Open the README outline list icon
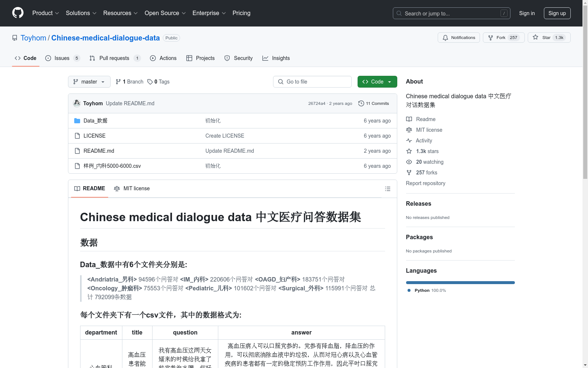This screenshot has height=368, width=588. pos(387,189)
